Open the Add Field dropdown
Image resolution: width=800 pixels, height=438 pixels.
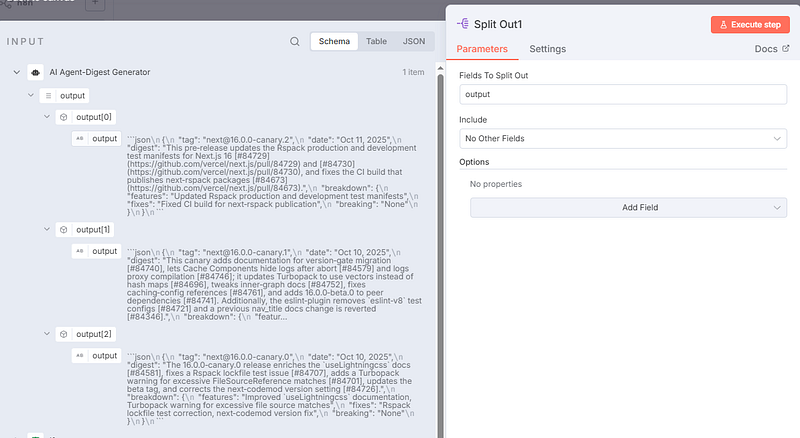pos(629,207)
